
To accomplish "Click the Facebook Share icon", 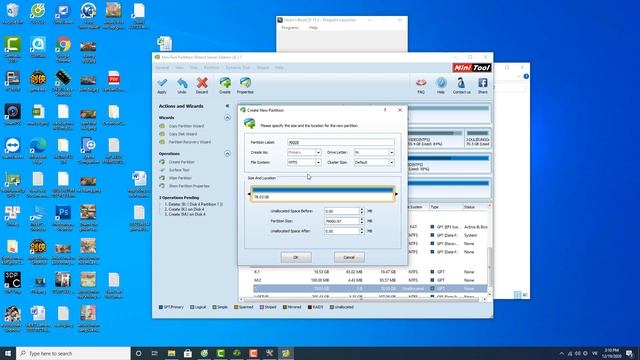I will [482, 86].
